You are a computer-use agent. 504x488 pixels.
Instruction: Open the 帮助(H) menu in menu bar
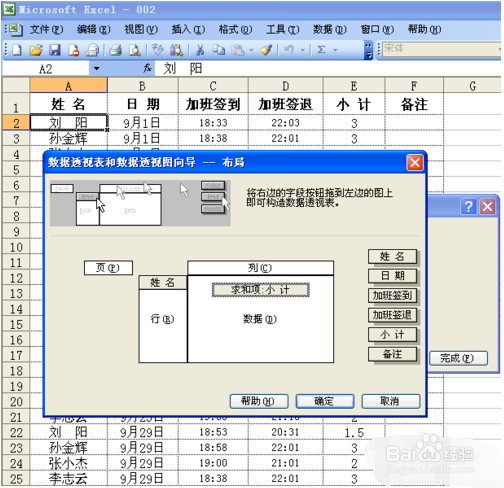coord(424,30)
